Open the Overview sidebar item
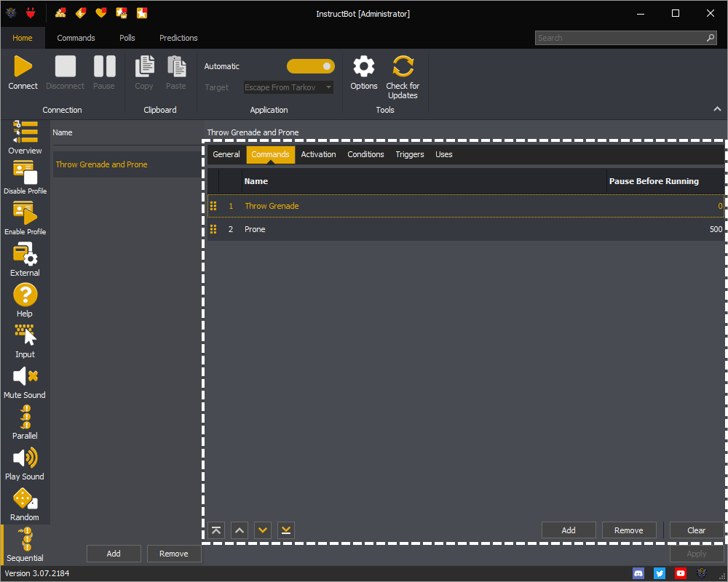Screen dimensions: 728x582 [x=25, y=137]
